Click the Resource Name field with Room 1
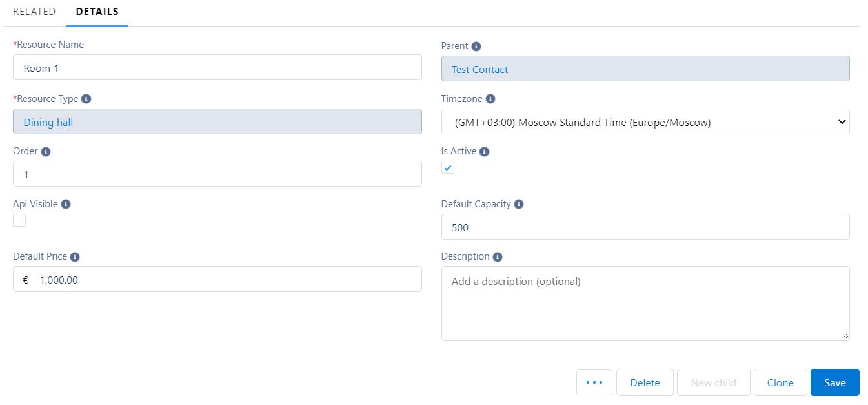The height and width of the screenshot is (405, 868). pyautogui.click(x=217, y=67)
